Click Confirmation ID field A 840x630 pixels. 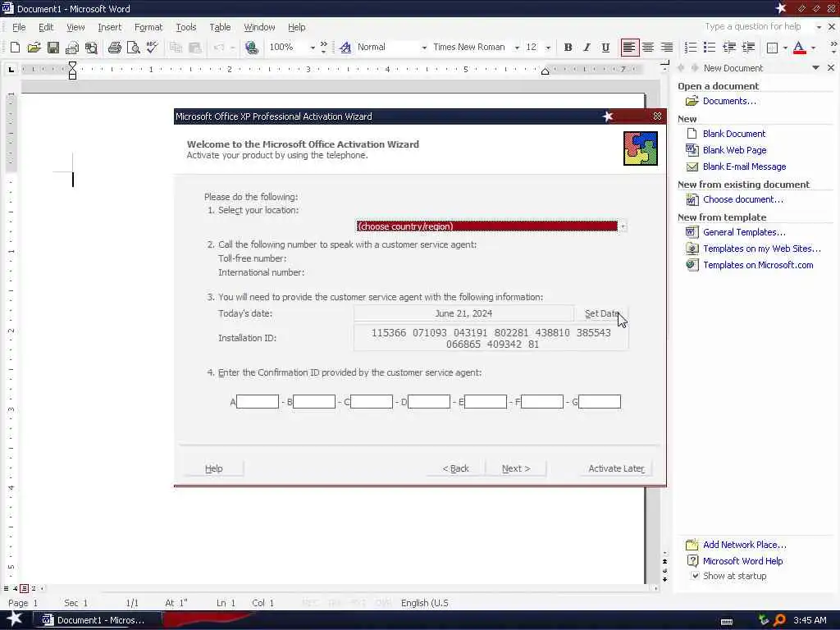coord(257,402)
